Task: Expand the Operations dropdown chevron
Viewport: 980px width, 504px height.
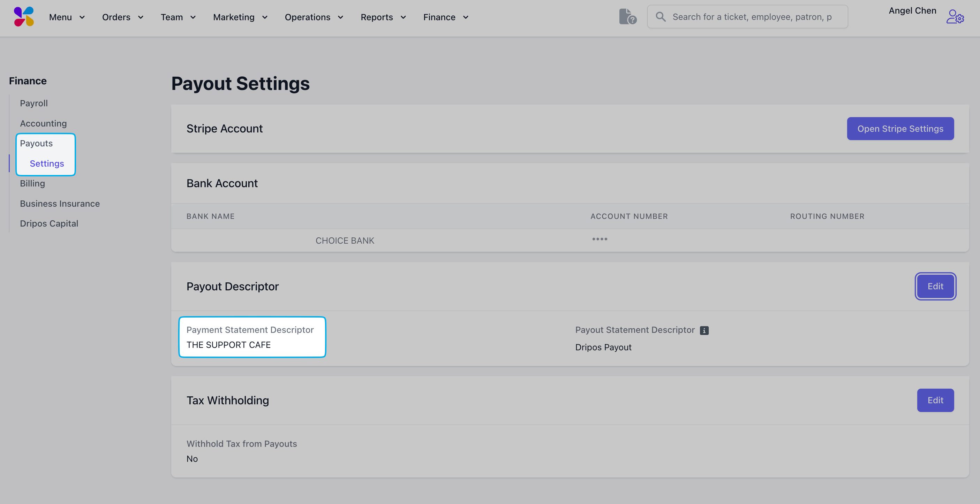Action: [340, 17]
